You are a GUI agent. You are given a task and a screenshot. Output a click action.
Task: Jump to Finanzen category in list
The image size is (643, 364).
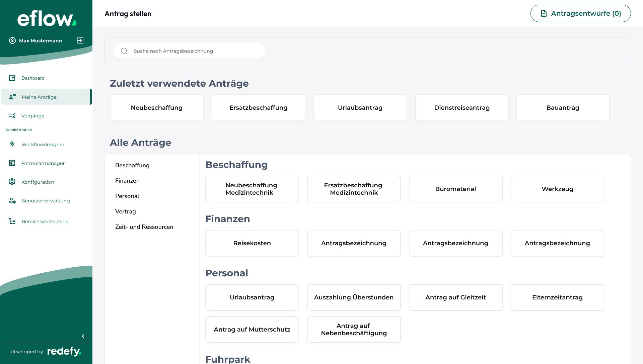click(127, 181)
